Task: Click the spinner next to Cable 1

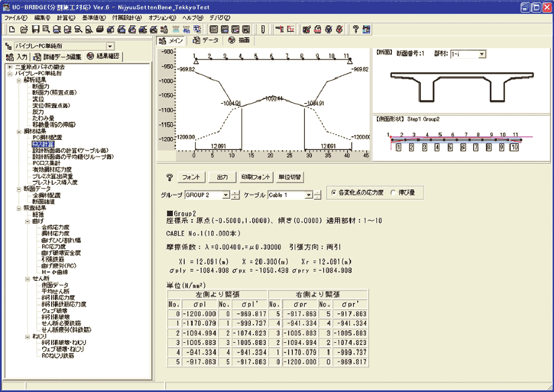Action: tap(318, 195)
